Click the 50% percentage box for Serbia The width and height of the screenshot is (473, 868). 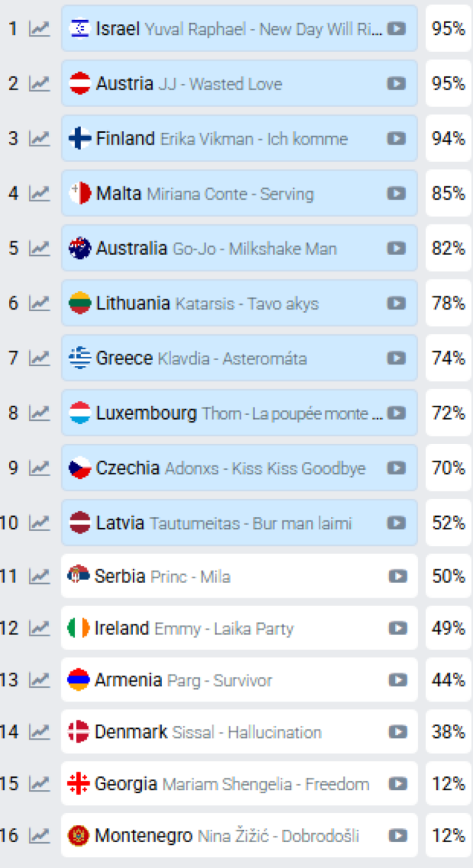point(449,576)
